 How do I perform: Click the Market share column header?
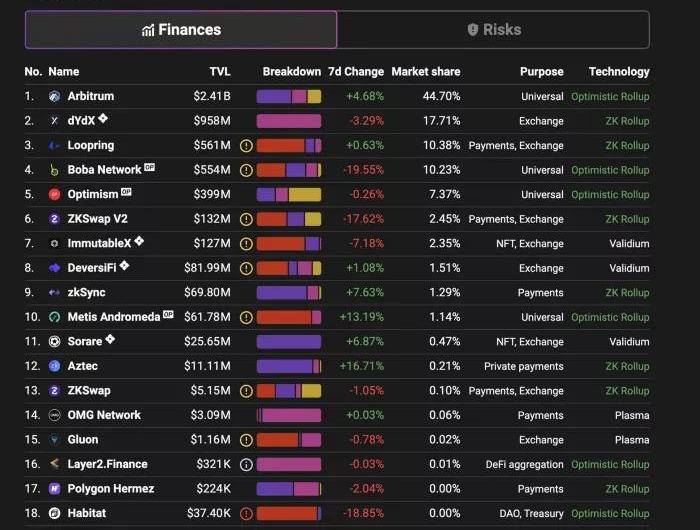click(425, 72)
